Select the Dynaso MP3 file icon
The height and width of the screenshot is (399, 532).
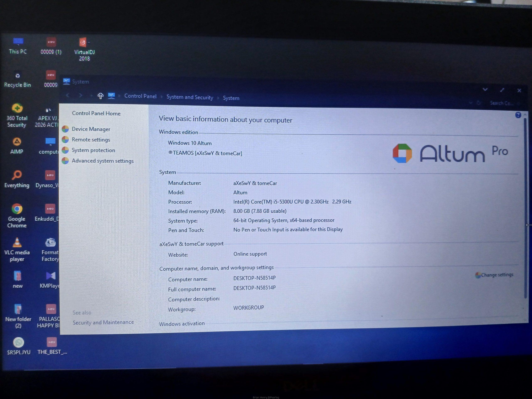(48, 179)
